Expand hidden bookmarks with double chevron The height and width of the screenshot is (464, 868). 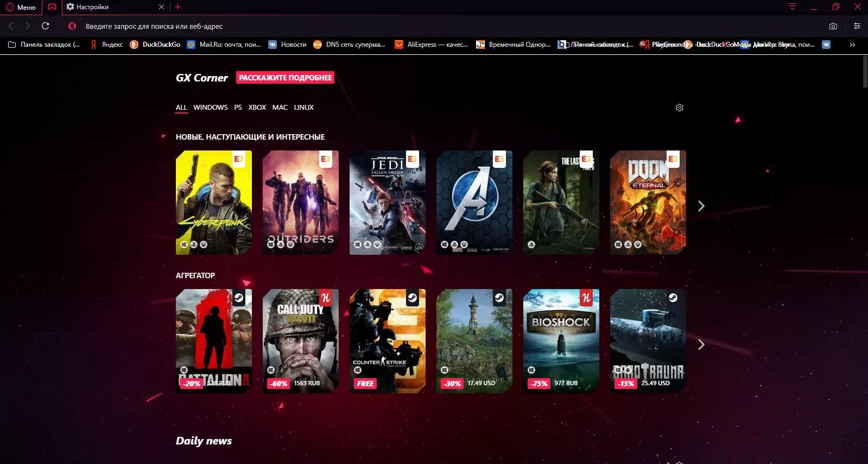pyautogui.click(x=852, y=45)
